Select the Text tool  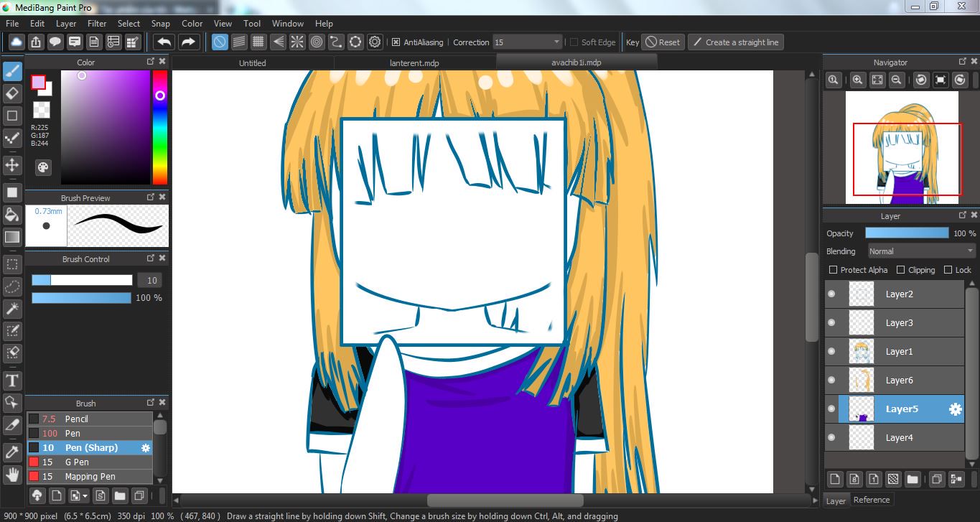pos(12,381)
